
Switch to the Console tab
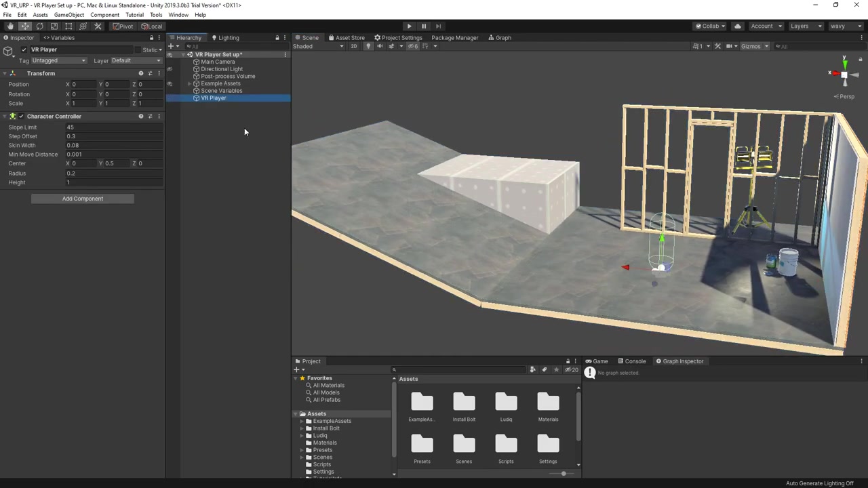tap(635, 361)
